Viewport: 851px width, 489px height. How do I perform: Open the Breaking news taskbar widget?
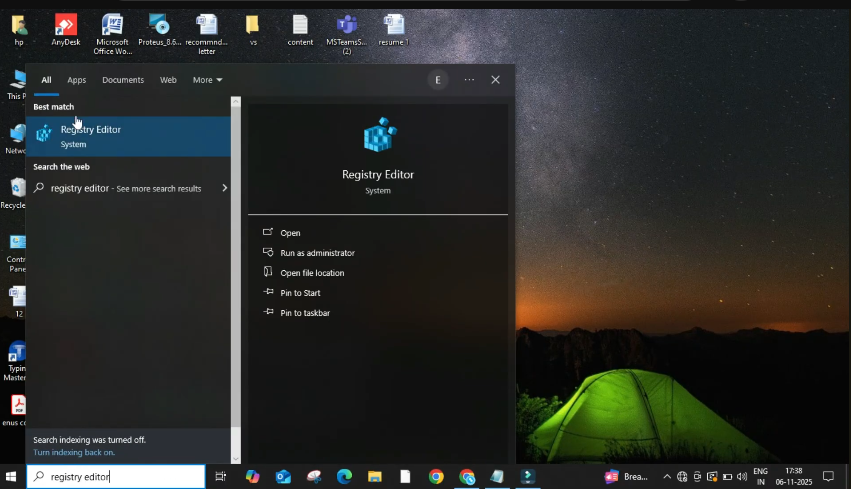tap(626, 477)
